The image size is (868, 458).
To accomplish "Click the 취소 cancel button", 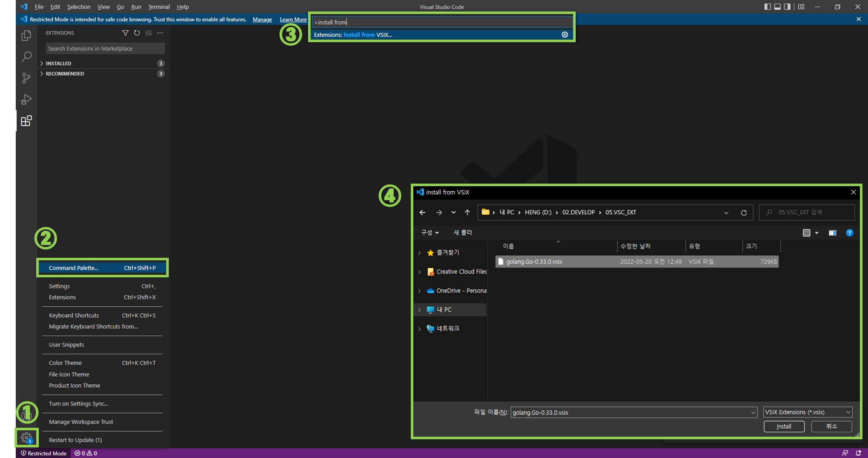I will (x=831, y=426).
